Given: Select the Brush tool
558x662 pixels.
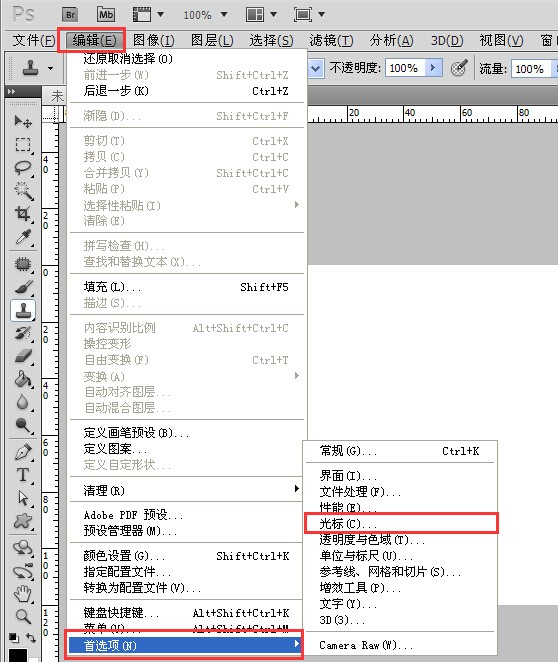Looking at the screenshot, I should (23, 287).
